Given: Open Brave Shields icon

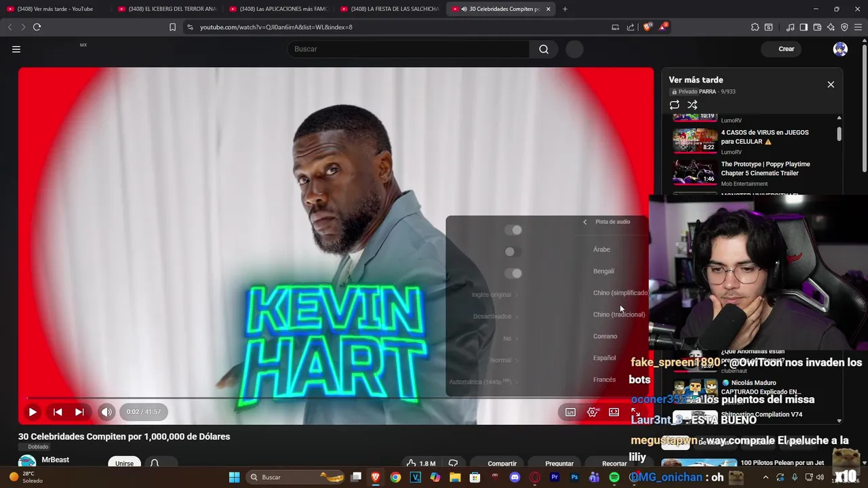Looking at the screenshot, I should (647, 27).
